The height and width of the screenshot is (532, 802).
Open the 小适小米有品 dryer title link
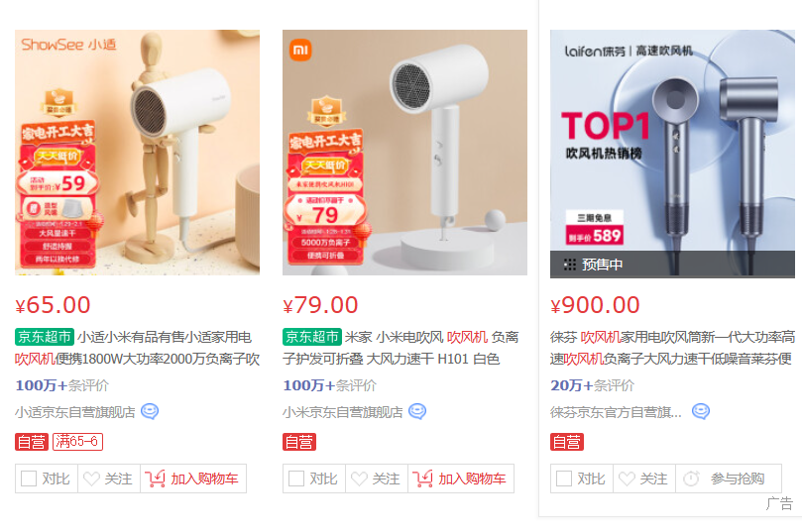click(x=137, y=348)
